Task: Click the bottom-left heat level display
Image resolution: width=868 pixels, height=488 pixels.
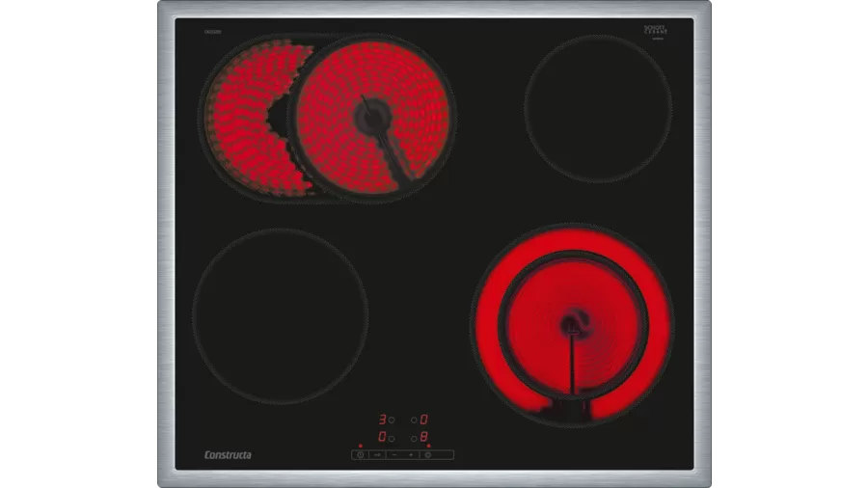Action: [381, 438]
